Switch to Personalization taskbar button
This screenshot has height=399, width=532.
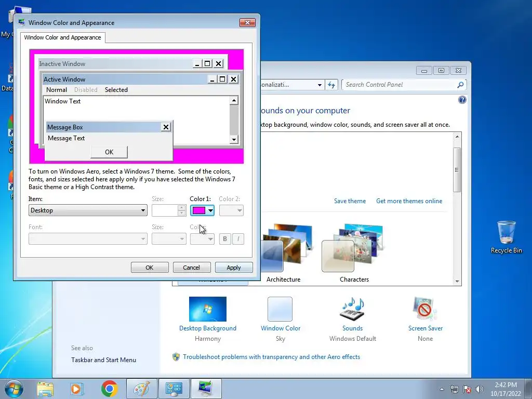click(x=206, y=389)
